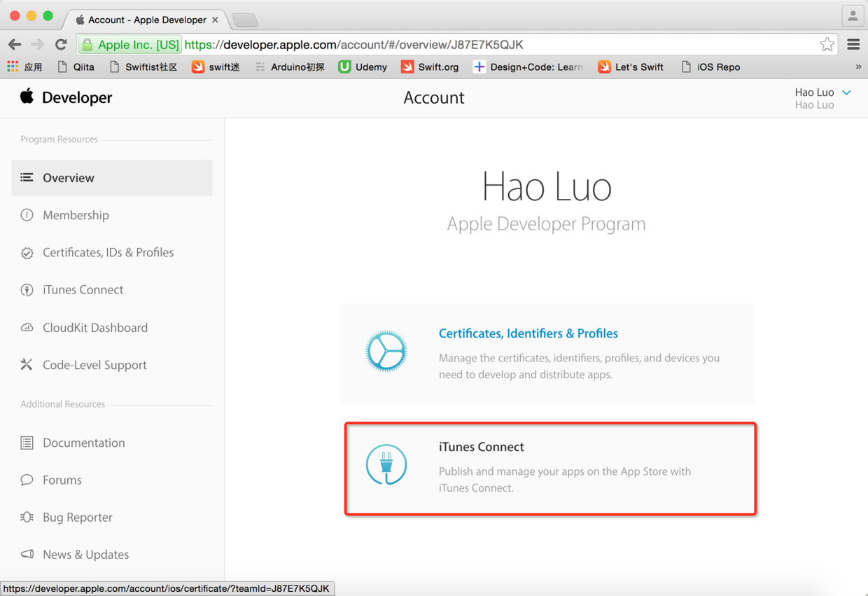This screenshot has width=868, height=596.
Task: Click the Overview list icon in sidebar
Action: (x=27, y=178)
